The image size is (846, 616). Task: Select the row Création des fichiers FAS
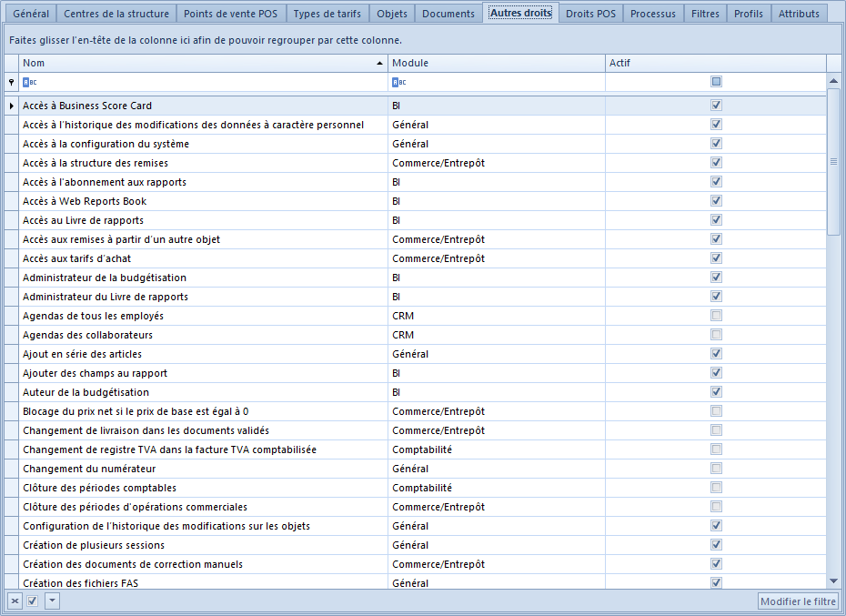click(415, 582)
